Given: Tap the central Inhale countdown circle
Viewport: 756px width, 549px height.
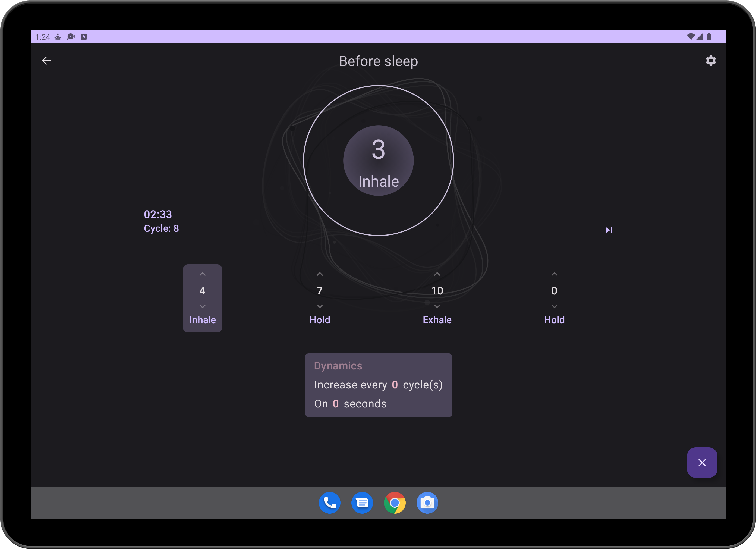Looking at the screenshot, I should 378,161.
